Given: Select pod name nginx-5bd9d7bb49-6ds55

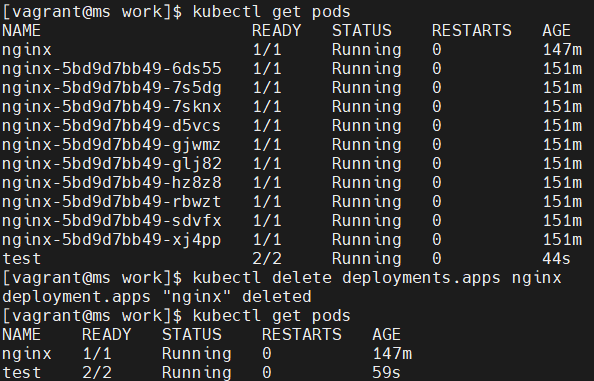Looking at the screenshot, I should tap(112, 69).
